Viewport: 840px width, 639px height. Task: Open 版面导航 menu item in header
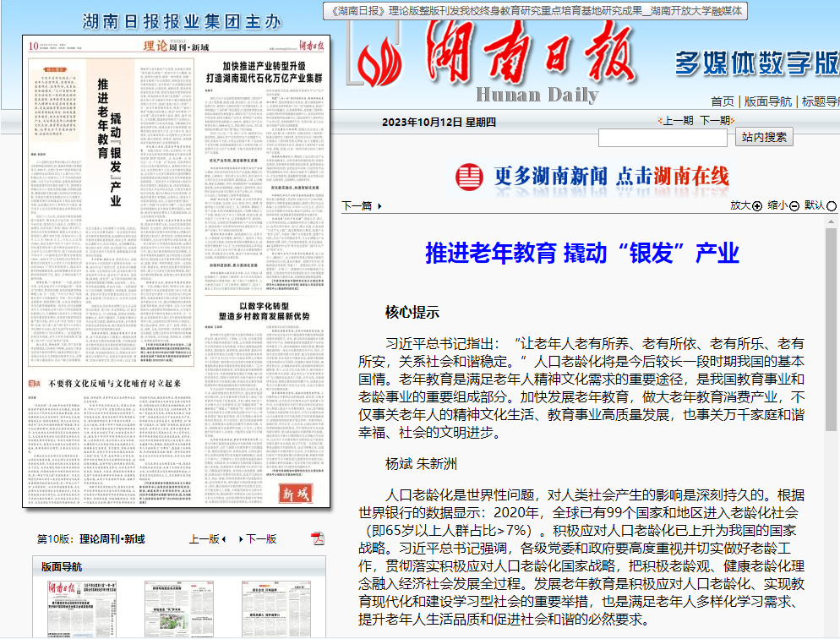point(767,101)
